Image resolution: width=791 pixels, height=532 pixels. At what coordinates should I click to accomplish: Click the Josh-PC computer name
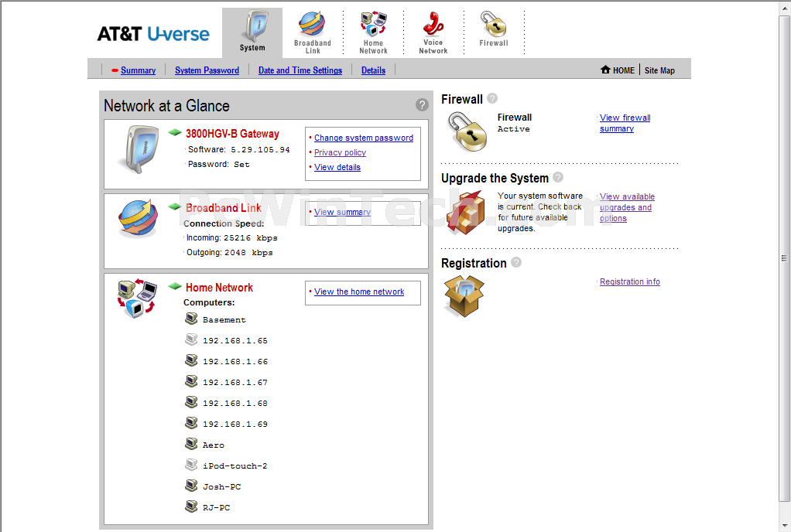(222, 487)
